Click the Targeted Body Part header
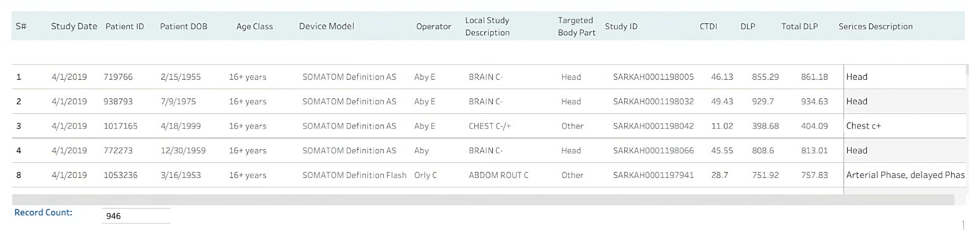Screen dimensions: 980x240 576,26
